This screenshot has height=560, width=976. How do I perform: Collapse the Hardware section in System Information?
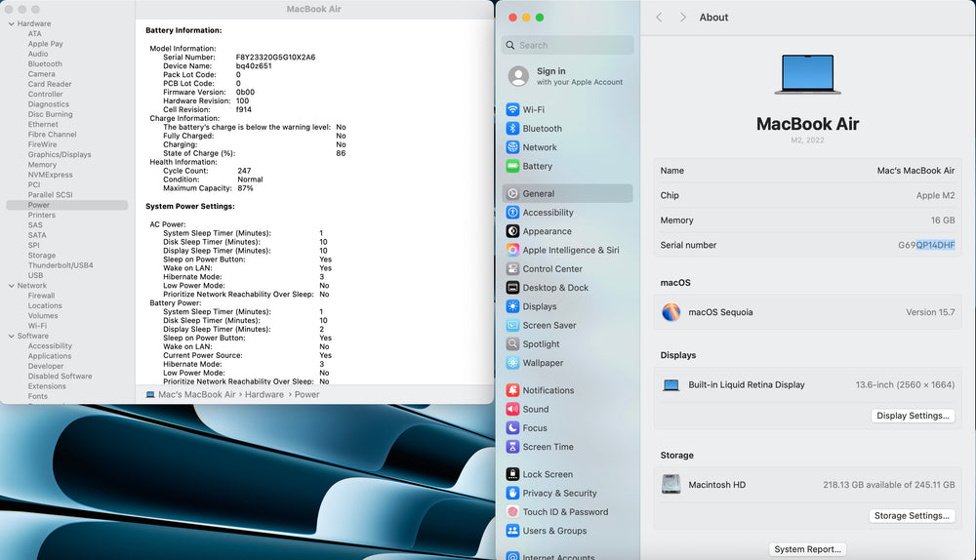11,23
